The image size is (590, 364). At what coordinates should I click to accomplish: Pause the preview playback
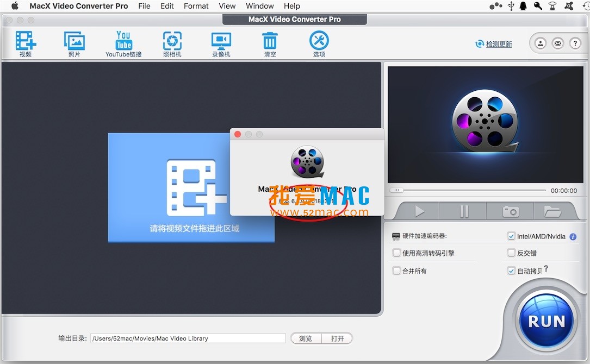click(463, 211)
